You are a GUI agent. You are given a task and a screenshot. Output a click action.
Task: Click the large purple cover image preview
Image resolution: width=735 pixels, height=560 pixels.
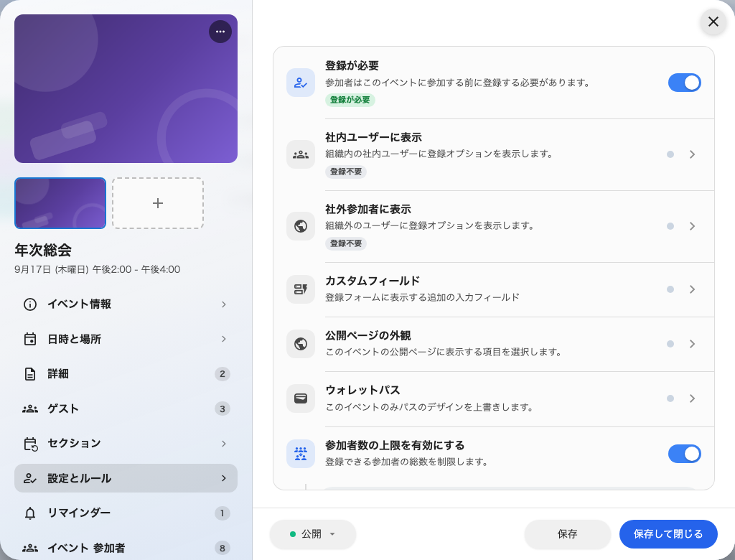126,88
